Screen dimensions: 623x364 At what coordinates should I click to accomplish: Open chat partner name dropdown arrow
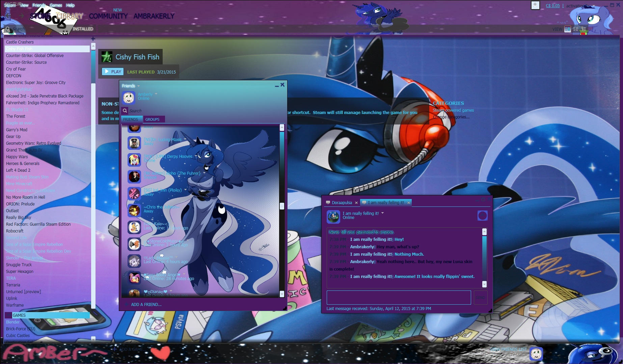(x=382, y=213)
